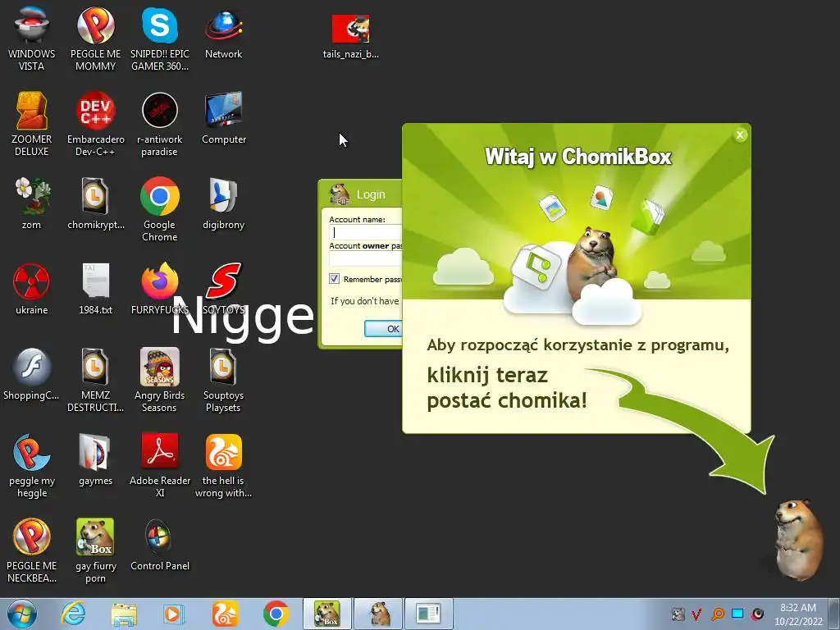This screenshot has height=630, width=840.
Task: Open File Explorer from the taskbar
Action: 124,614
